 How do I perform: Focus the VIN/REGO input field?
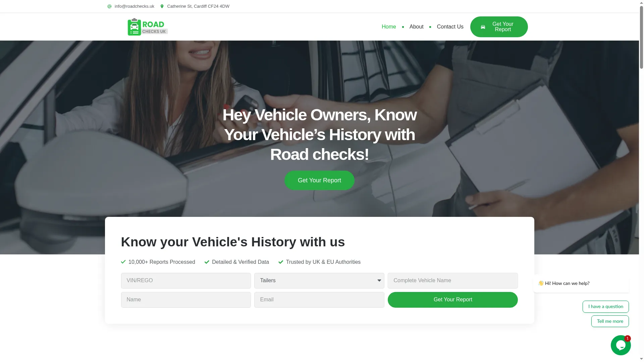click(x=186, y=281)
